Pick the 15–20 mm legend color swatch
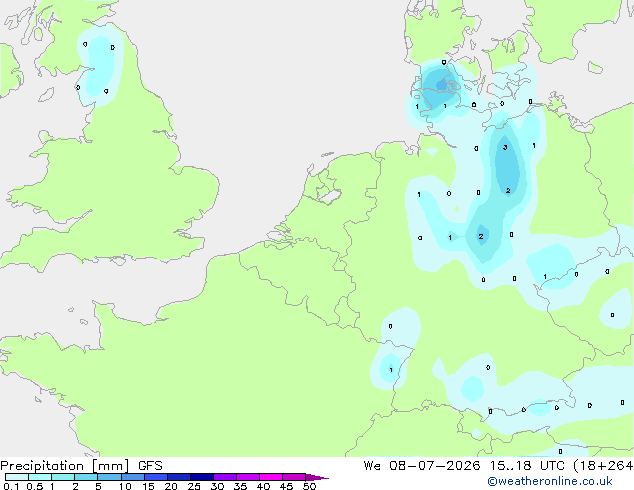The width and height of the screenshot is (634, 490). [156, 477]
